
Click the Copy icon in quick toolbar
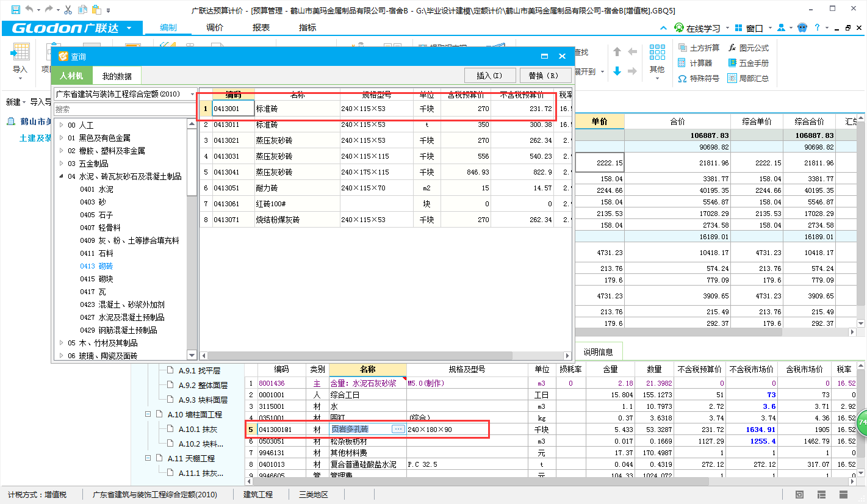(82, 10)
